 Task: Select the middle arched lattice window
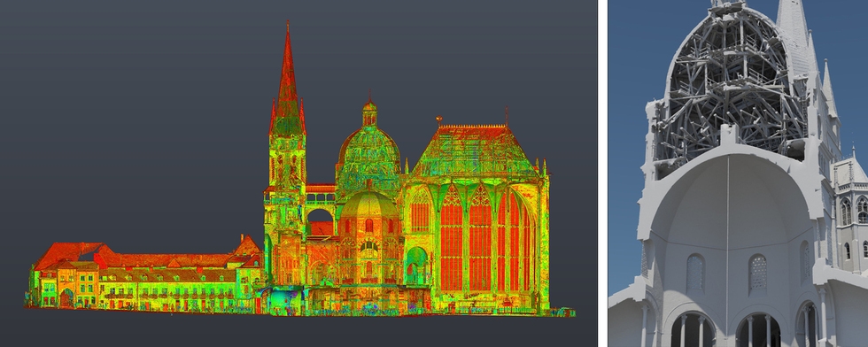pos(758,274)
